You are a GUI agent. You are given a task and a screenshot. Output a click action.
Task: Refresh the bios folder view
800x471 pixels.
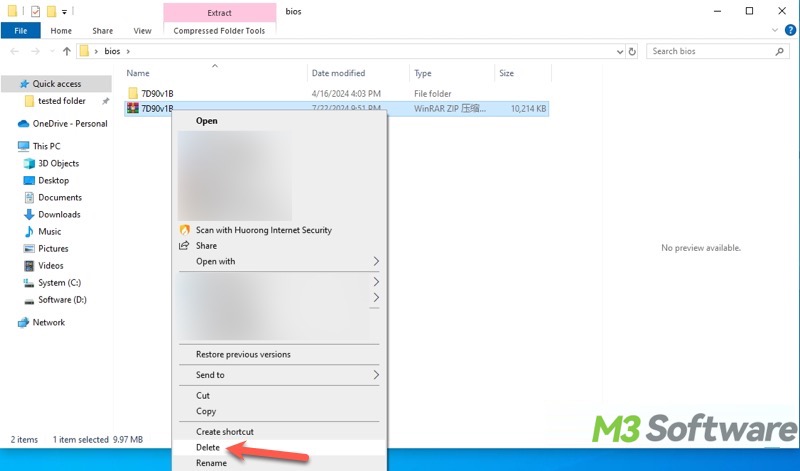click(x=633, y=51)
